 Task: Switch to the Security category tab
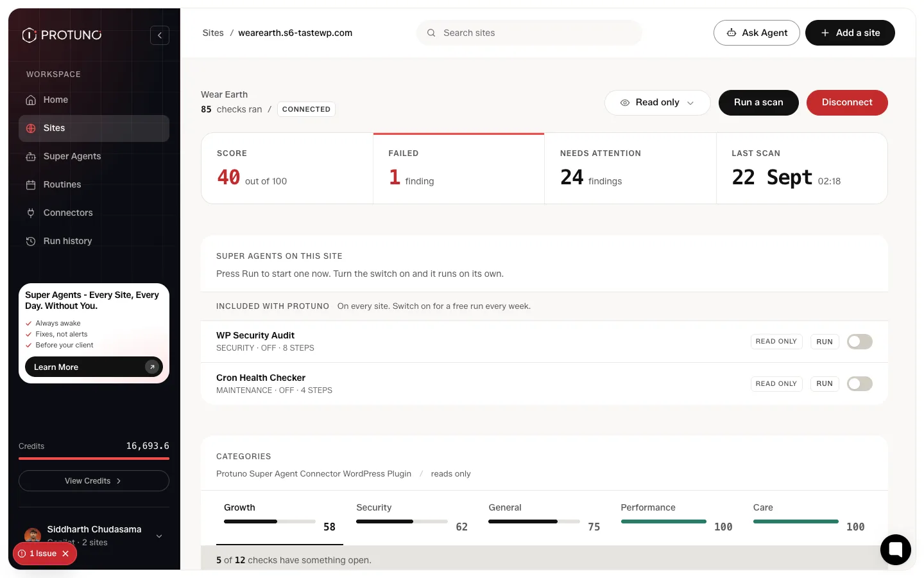(412, 518)
